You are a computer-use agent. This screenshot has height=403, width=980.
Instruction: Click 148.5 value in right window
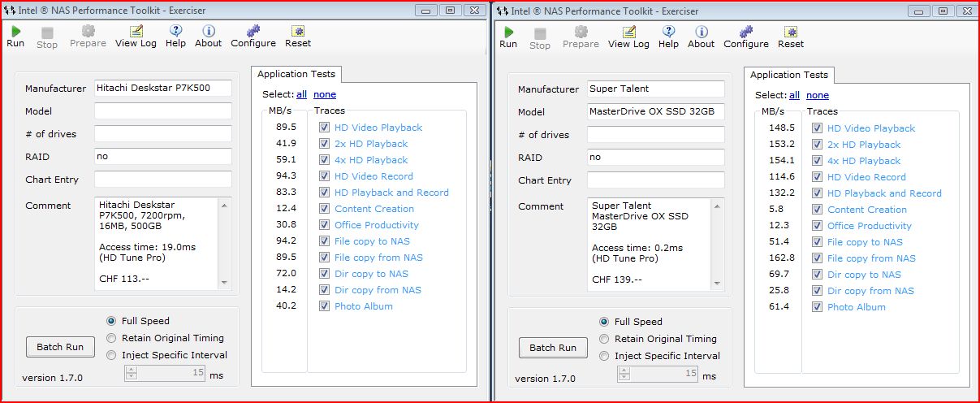click(781, 128)
